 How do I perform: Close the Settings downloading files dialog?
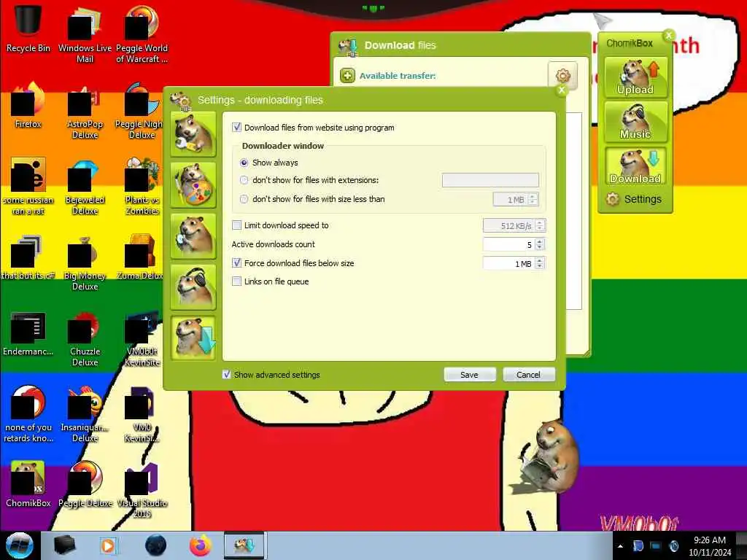click(562, 90)
